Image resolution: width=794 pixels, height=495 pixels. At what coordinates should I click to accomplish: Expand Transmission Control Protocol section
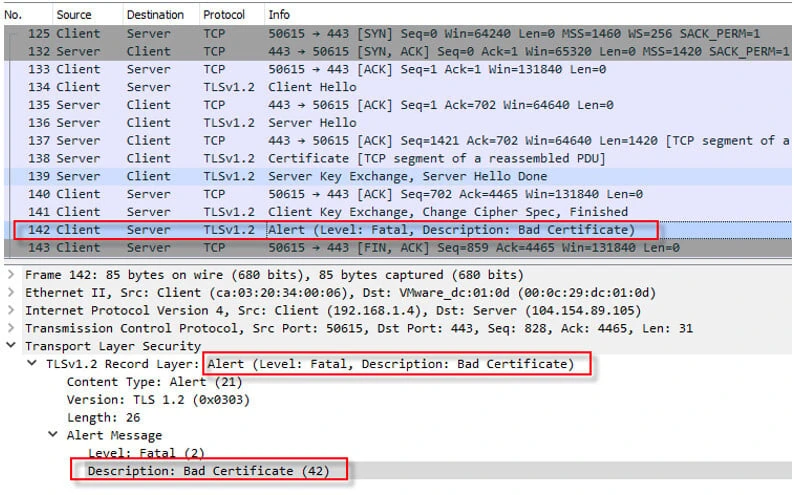pyautogui.click(x=11, y=328)
